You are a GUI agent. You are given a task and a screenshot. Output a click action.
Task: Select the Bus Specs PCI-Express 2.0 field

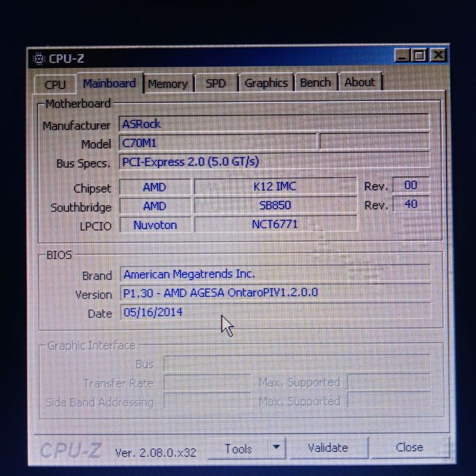click(x=274, y=161)
